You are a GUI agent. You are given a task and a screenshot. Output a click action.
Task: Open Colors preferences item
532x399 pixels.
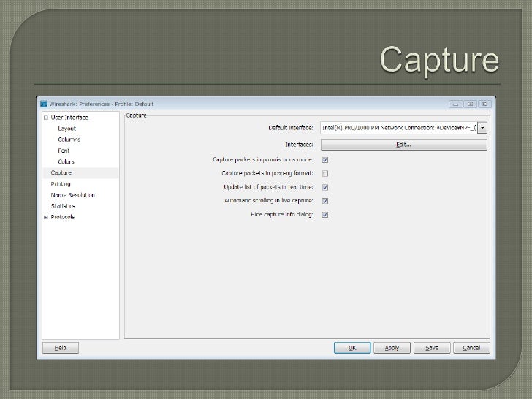click(66, 161)
